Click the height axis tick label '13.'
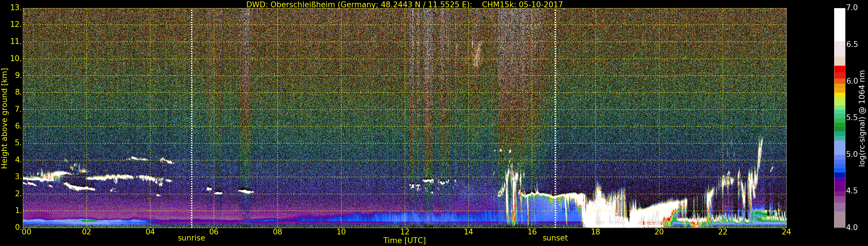 tap(16, 8)
